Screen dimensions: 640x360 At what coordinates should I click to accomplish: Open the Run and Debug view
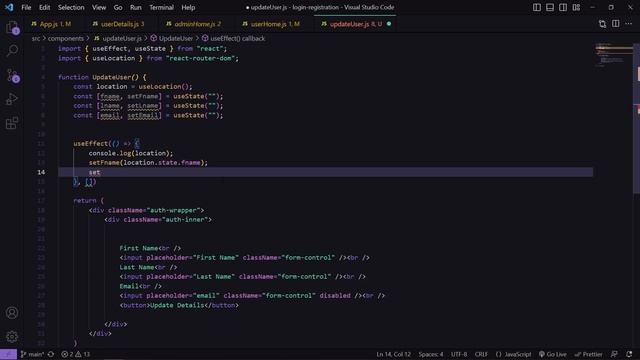(12, 99)
